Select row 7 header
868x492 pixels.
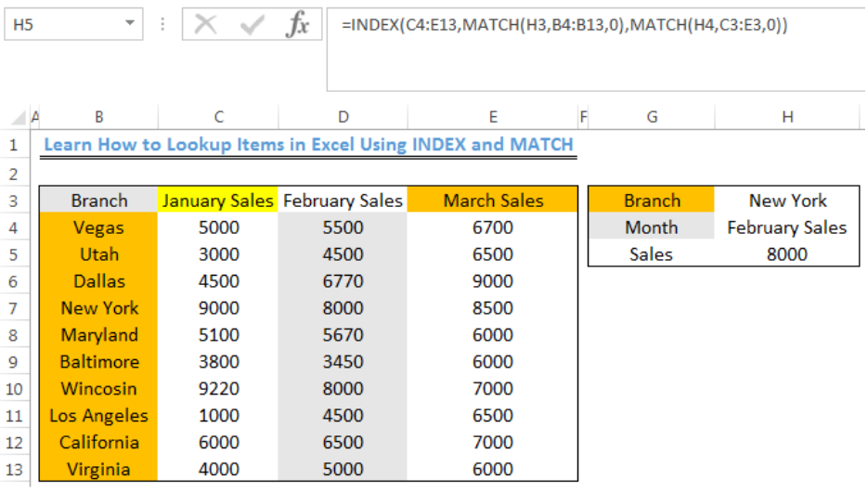(x=13, y=308)
